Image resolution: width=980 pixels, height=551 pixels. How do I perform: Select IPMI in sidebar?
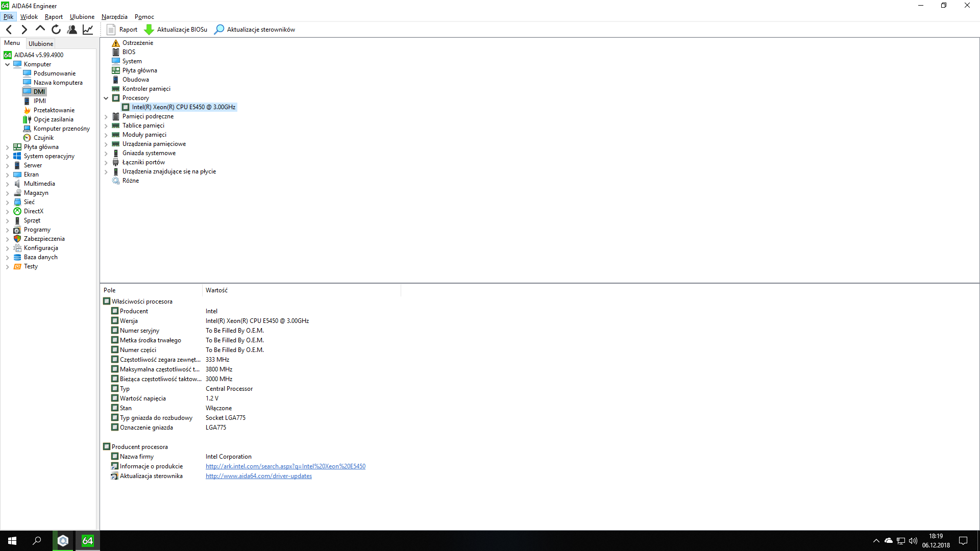point(40,101)
